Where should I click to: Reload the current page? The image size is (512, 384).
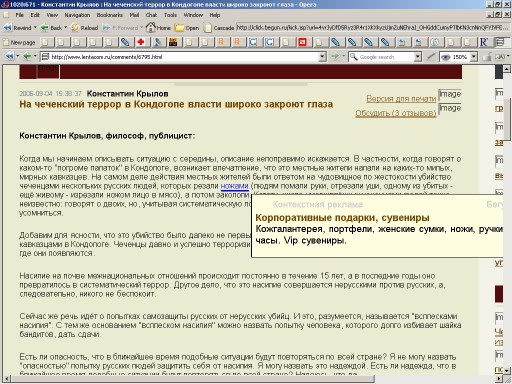tap(85, 28)
